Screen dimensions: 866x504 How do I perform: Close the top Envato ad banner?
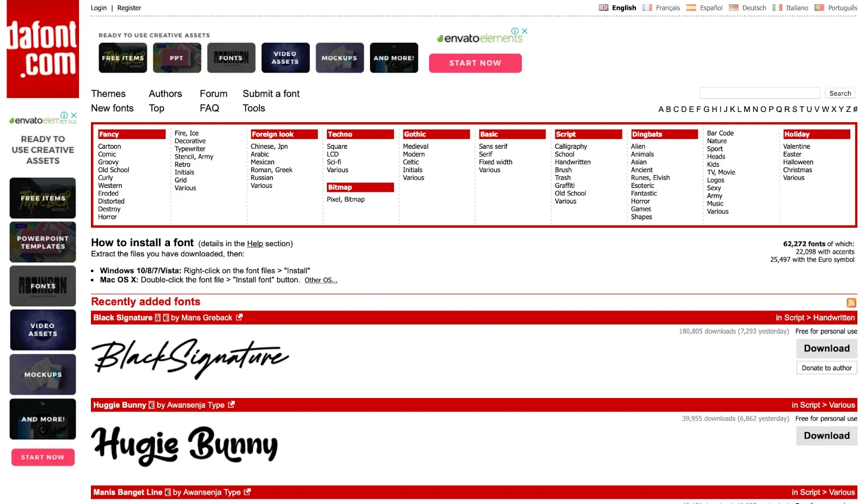coord(524,31)
